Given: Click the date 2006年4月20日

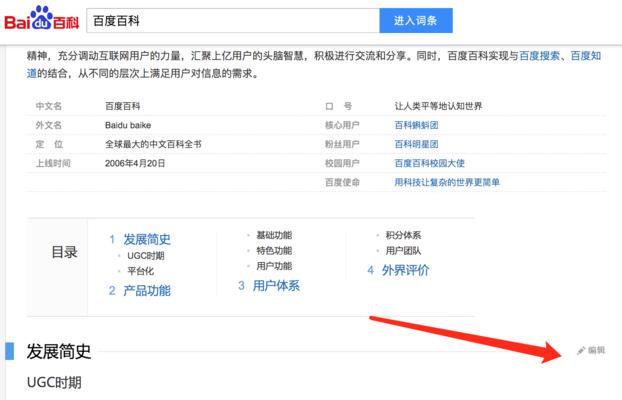Looking at the screenshot, I should (x=135, y=163).
